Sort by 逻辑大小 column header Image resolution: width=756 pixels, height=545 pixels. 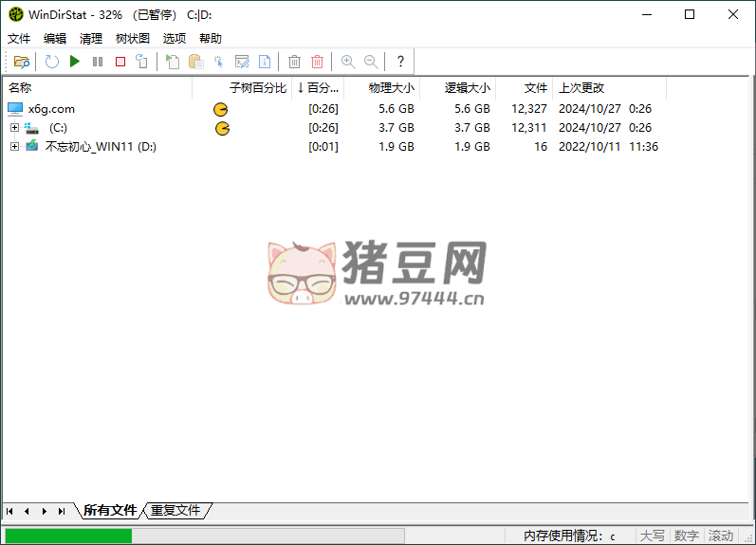coord(457,88)
